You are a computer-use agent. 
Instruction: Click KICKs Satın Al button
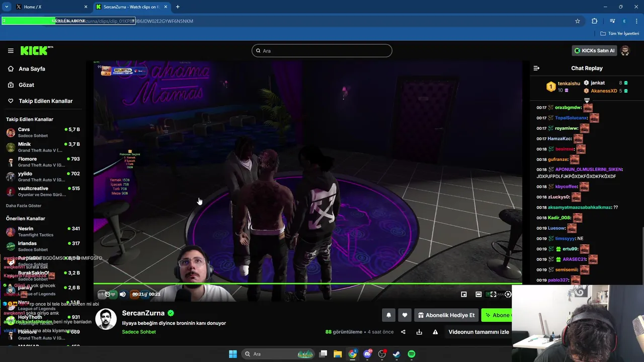594,51
